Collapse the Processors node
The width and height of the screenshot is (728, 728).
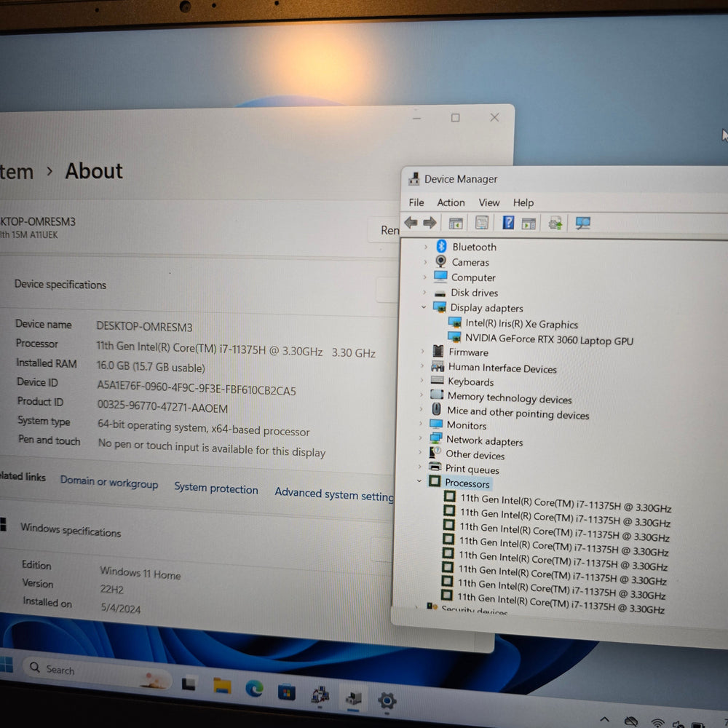pos(419,481)
